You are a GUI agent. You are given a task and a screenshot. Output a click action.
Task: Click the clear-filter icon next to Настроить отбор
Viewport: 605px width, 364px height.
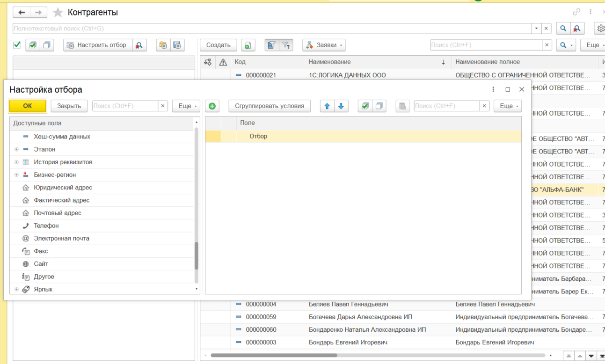pyautogui.click(x=139, y=45)
